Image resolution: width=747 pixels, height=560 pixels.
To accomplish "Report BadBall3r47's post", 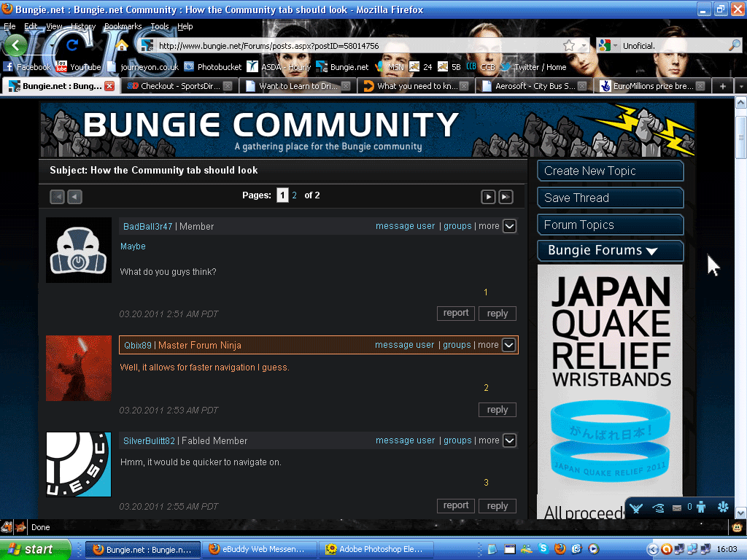I will pyautogui.click(x=456, y=314).
